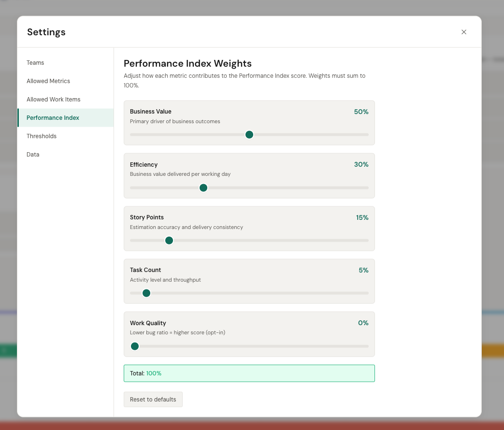Screen dimensions: 504x430
Task: Click the 0% value on Work Quality
Action: coord(363,323)
